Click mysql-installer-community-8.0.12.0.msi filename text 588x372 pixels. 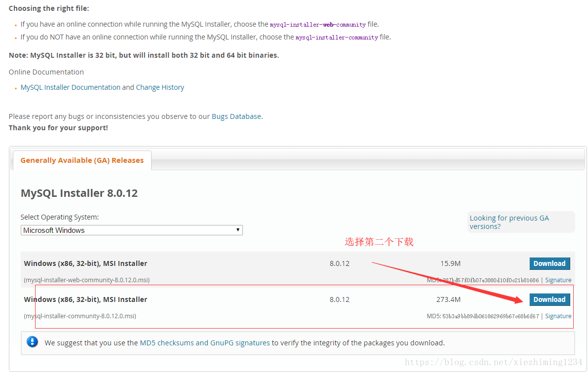pyautogui.click(x=80, y=316)
